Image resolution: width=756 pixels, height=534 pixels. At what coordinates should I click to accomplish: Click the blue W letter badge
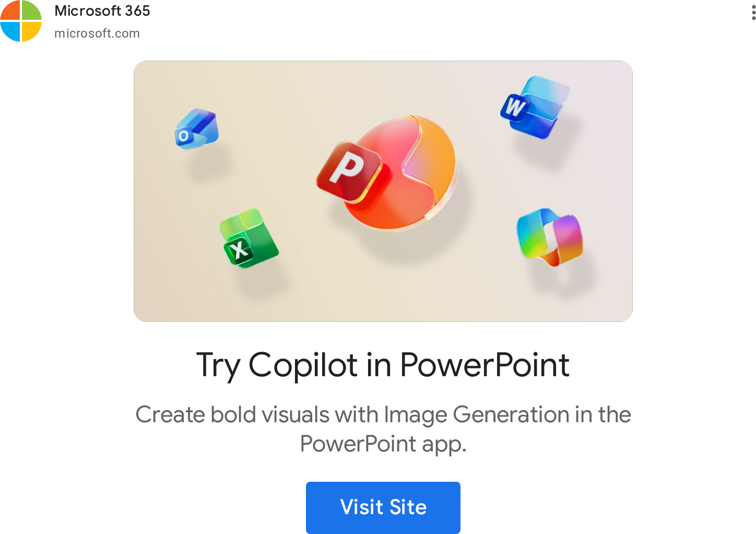(x=514, y=107)
